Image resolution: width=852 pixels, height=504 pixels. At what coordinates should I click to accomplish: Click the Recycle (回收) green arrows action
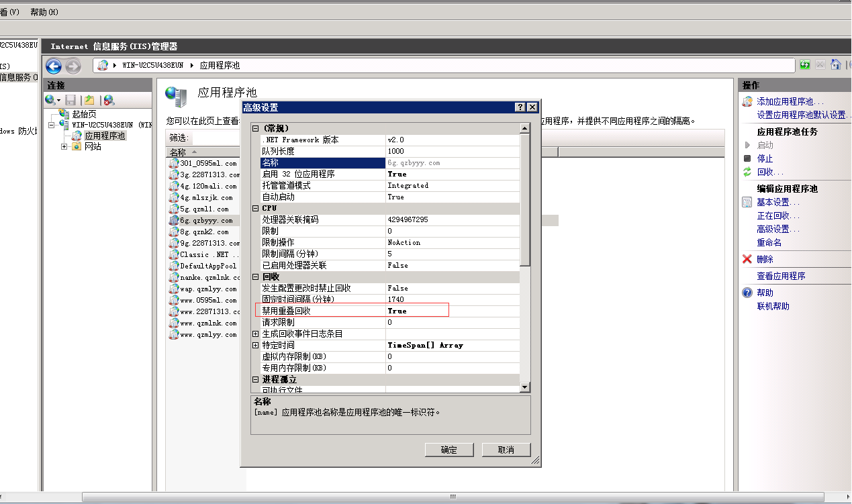(x=765, y=172)
